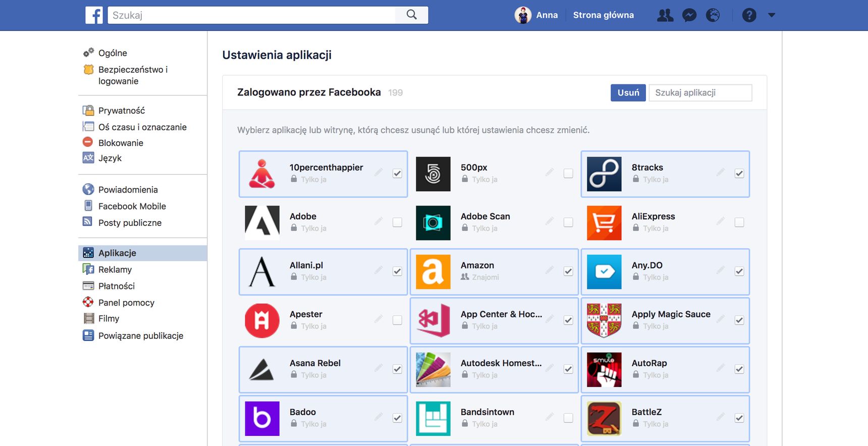The width and height of the screenshot is (868, 446).
Task: Open Prywatność settings in sidebar
Action: 122,111
